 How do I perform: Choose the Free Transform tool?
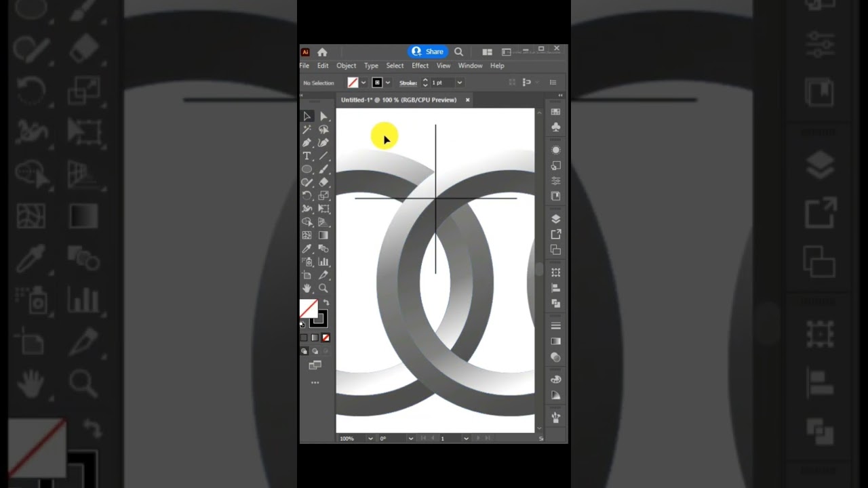pos(323,209)
